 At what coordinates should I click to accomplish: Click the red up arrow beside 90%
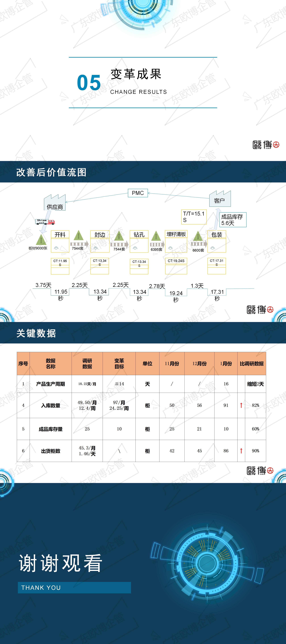tap(241, 451)
